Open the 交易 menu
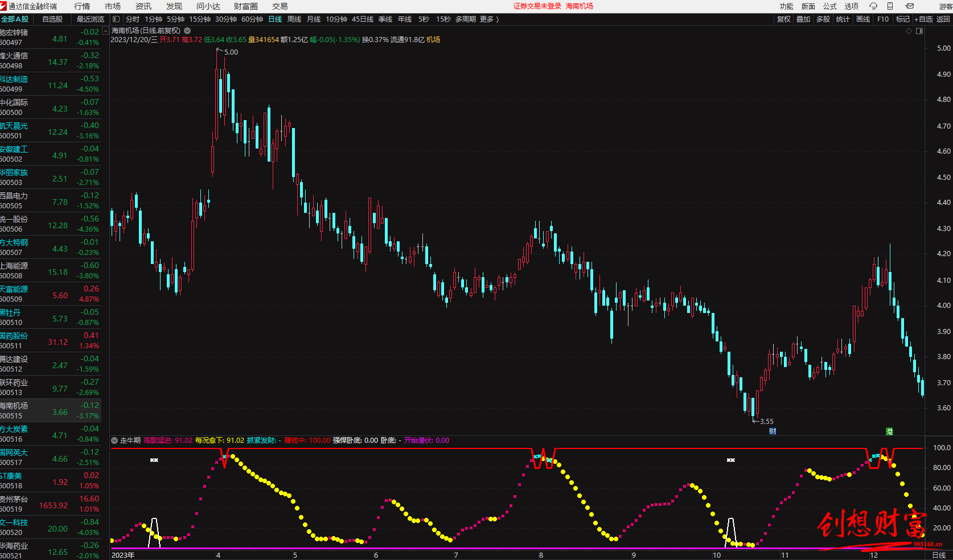The image size is (953, 560). coord(280,6)
